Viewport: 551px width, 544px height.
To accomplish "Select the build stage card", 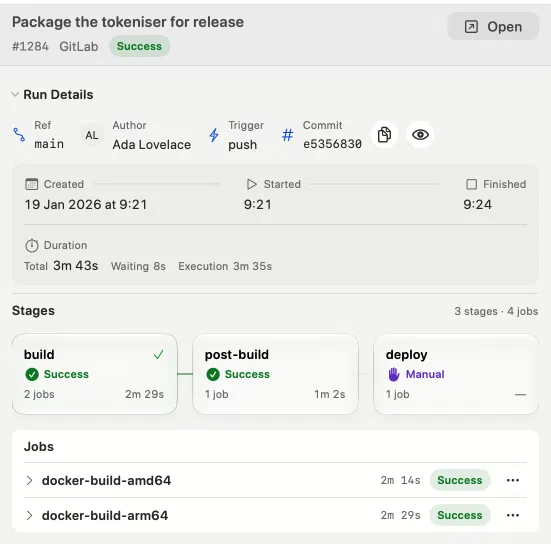I will 95,374.
